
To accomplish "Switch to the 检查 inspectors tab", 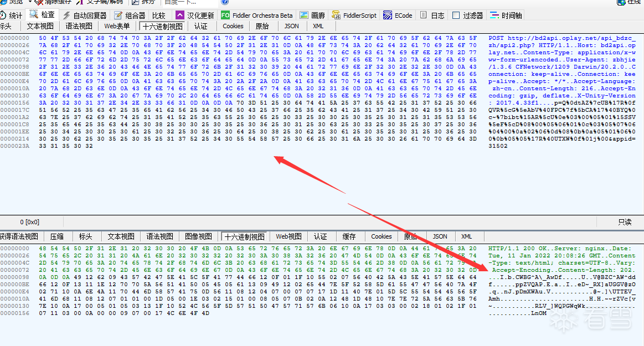I will (x=42, y=15).
